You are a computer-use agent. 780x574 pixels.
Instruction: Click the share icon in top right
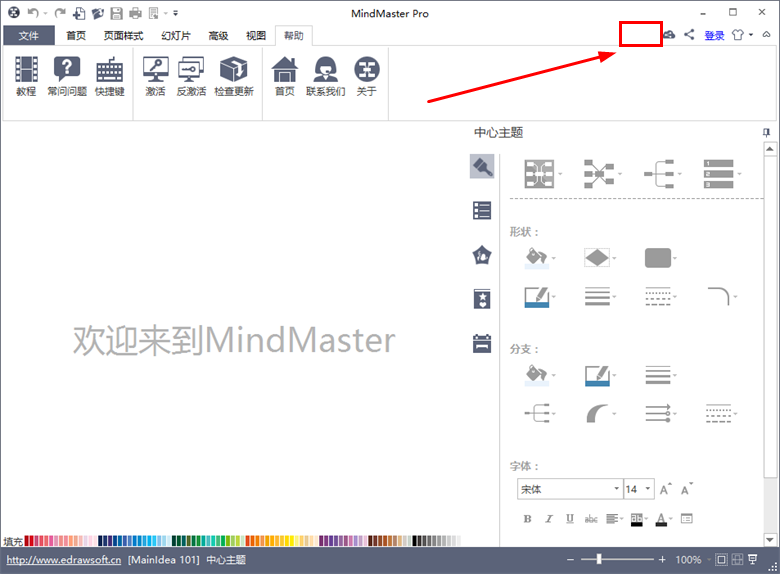[x=689, y=34]
